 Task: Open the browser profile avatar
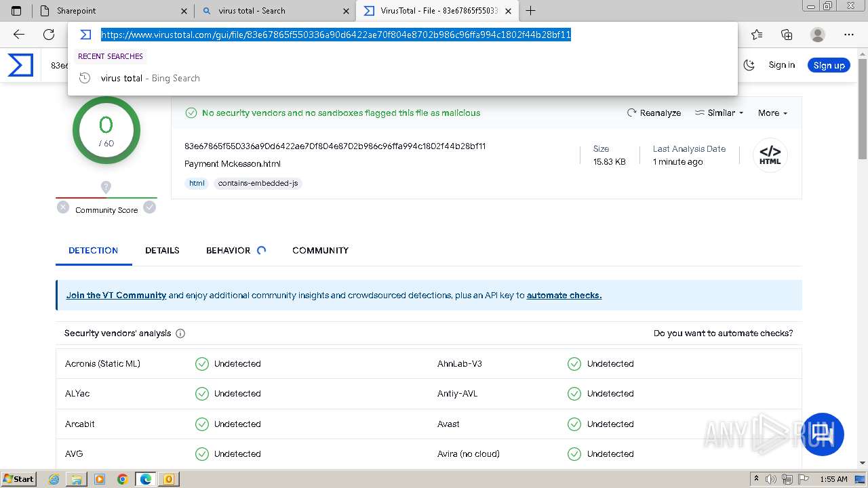coord(818,35)
